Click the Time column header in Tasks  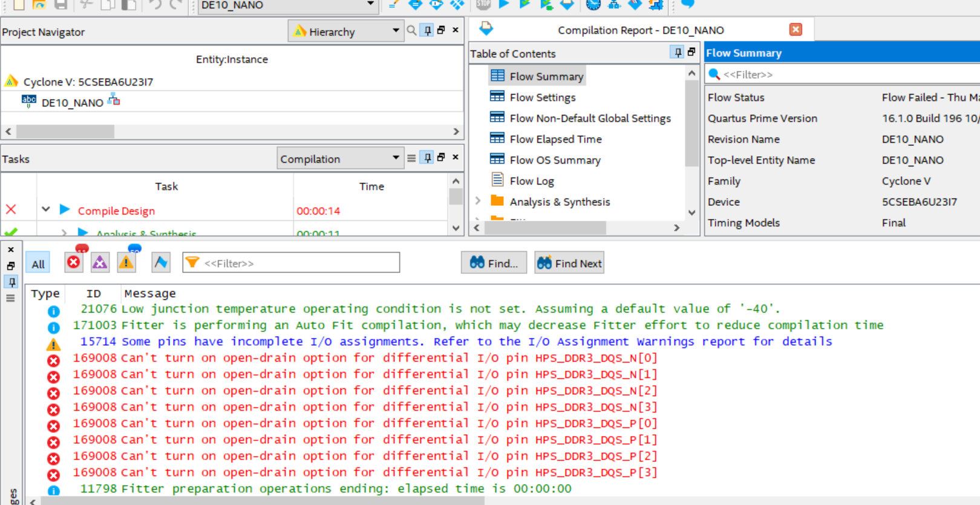(x=371, y=186)
